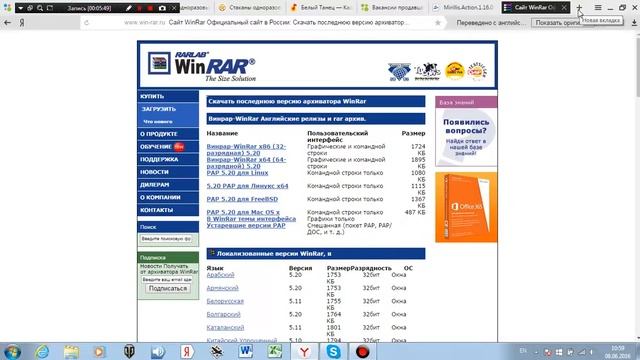The height and width of the screenshot is (360, 640).
Task: Open the 'Что нового' submenu item
Action: pos(168,121)
